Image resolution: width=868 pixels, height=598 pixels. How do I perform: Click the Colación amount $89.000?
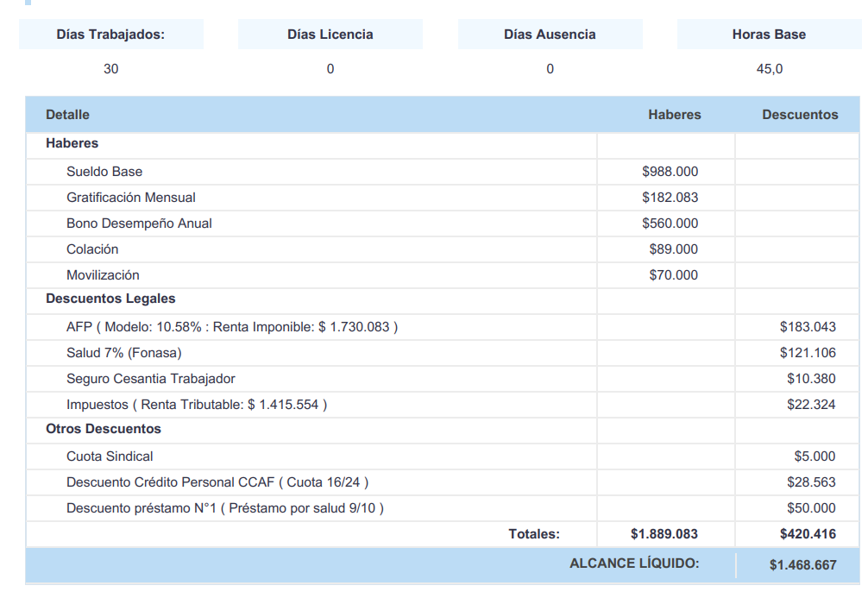(x=673, y=249)
